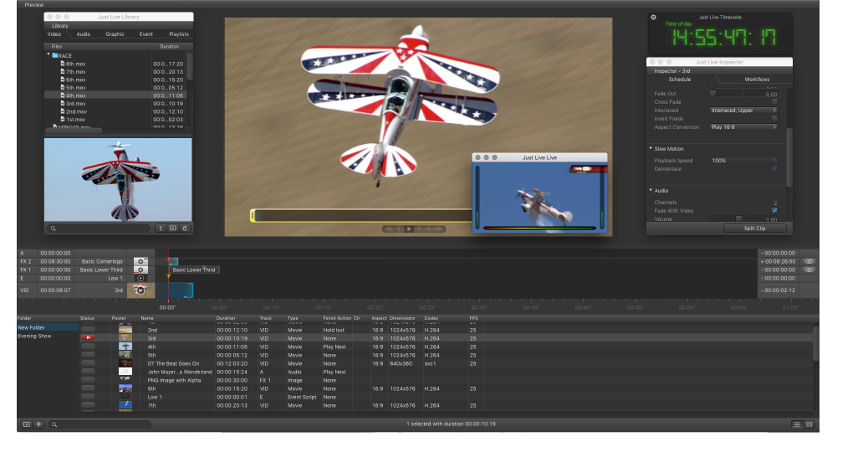Viewport: 868px width, 452px height.
Task: Switch playlist to list view
Action: click(797, 424)
